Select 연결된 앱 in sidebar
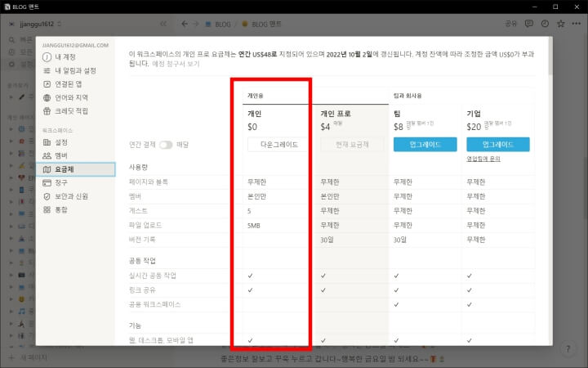Screen dimensions: 588x368 tap(68, 84)
